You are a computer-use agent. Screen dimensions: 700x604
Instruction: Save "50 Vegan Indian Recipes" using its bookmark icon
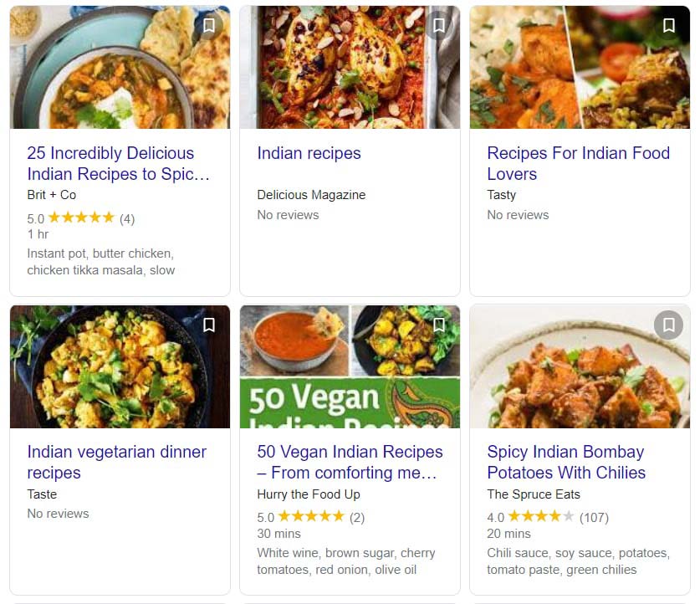[438, 325]
